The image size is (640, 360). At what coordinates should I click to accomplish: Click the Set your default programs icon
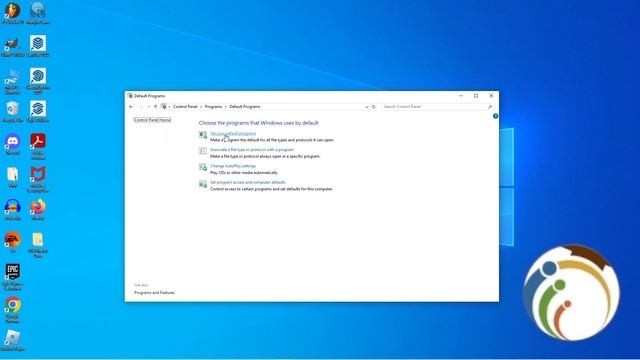pyautogui.click(x=203, y=135)
